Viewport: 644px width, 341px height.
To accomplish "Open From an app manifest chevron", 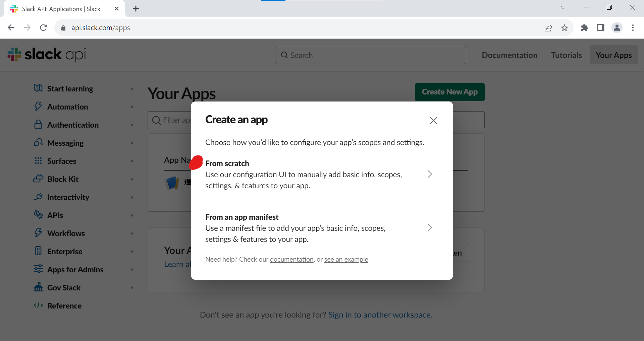I will 430,228.
